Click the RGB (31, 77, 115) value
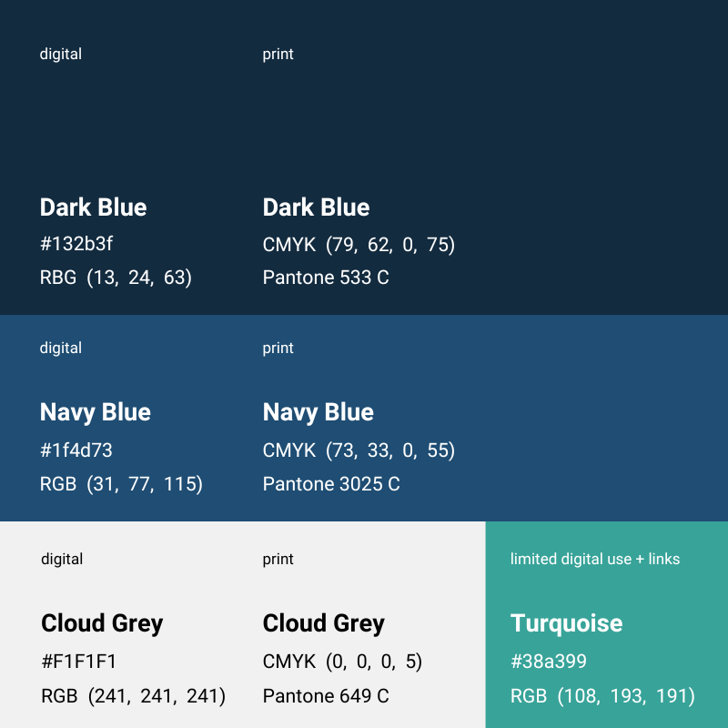Screen dimensions: 728x728 pos(121,484)
